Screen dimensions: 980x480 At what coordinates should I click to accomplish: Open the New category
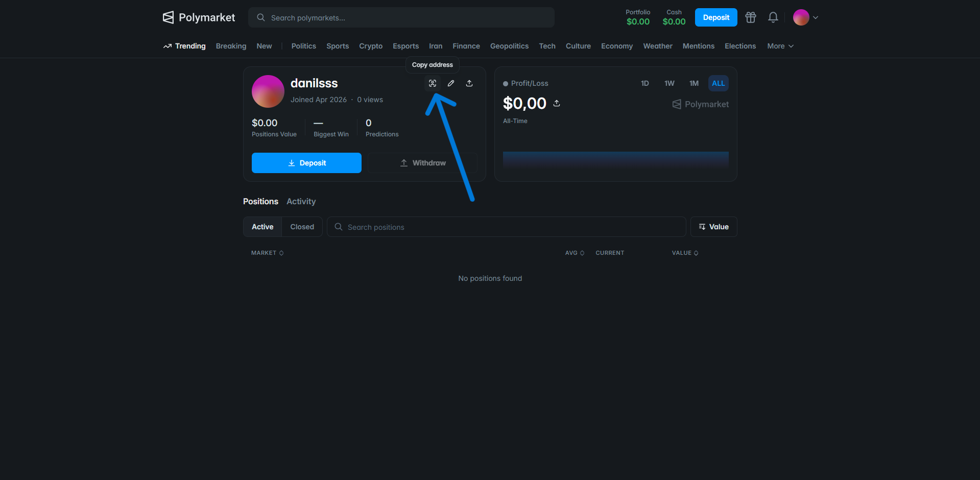point(264,46)
